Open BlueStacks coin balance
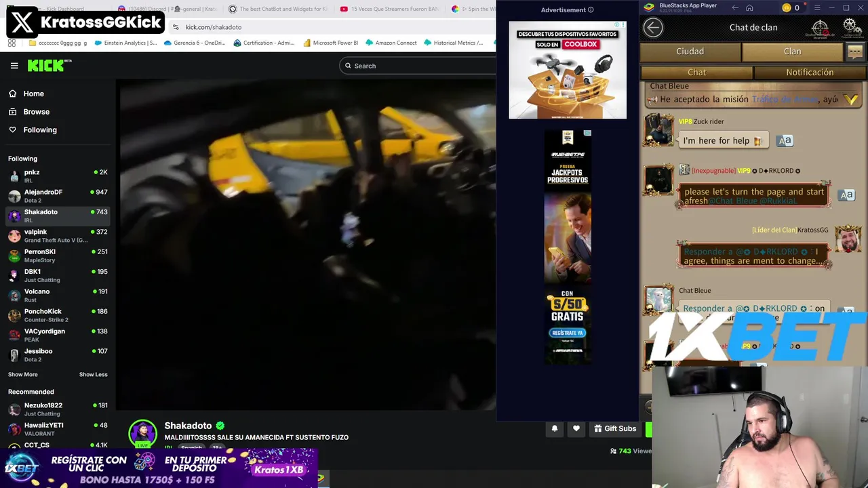This screenshot has width=868, height=488. (x=791, y=7)
